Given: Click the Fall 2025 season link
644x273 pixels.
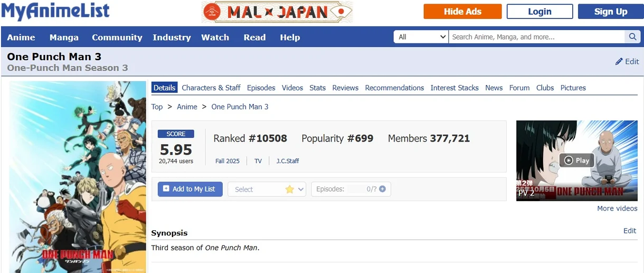Looking at the screenshot, I should pyautogui.click(x=227, y=161).
